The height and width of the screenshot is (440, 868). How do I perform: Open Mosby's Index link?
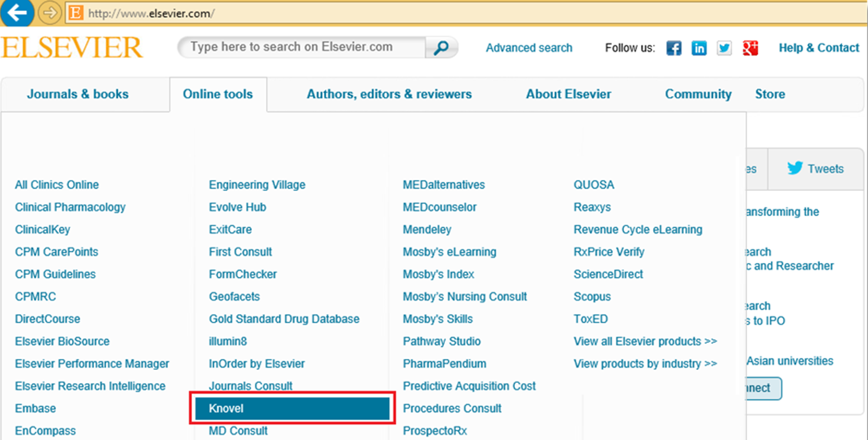[438, 274]
